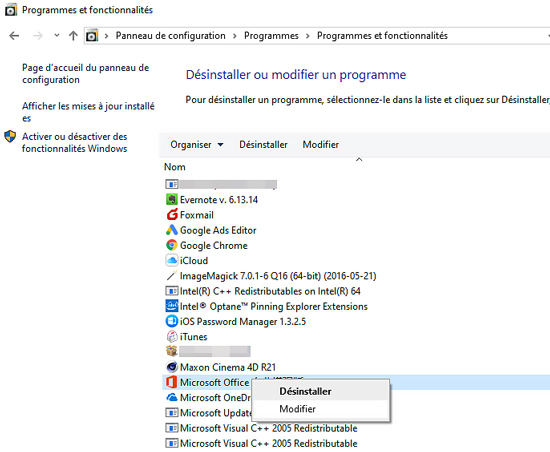The width and height of the screenshot is (550, 452).
Task: Click the window title bar app icon
Action: [x=11, y=10]
